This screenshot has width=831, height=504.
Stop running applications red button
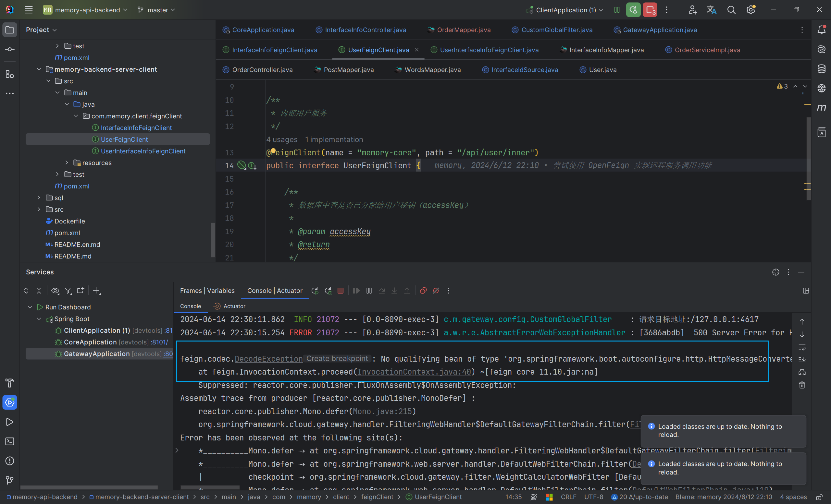(x=650, y=10)
